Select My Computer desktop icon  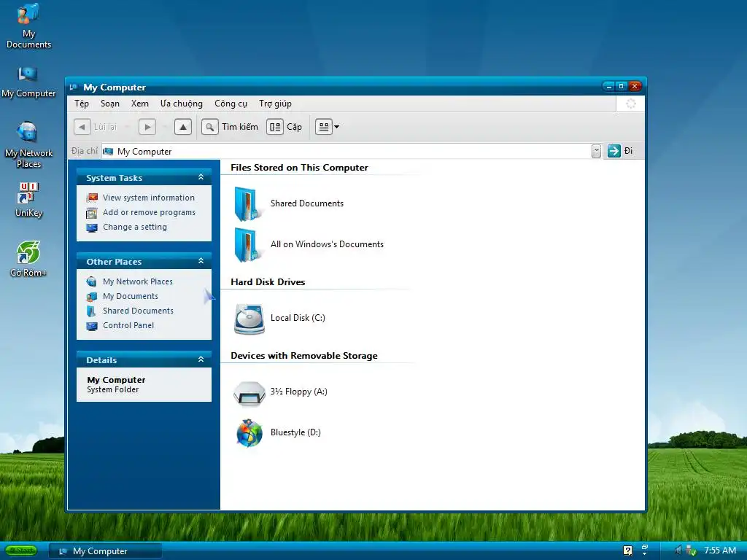click(x=28, y=82)
